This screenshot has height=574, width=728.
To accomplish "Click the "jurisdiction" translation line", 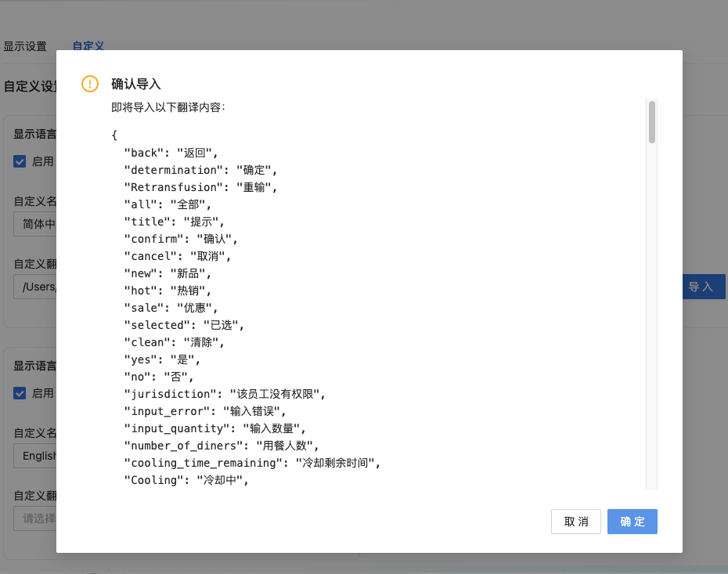I will click(224, 394).
